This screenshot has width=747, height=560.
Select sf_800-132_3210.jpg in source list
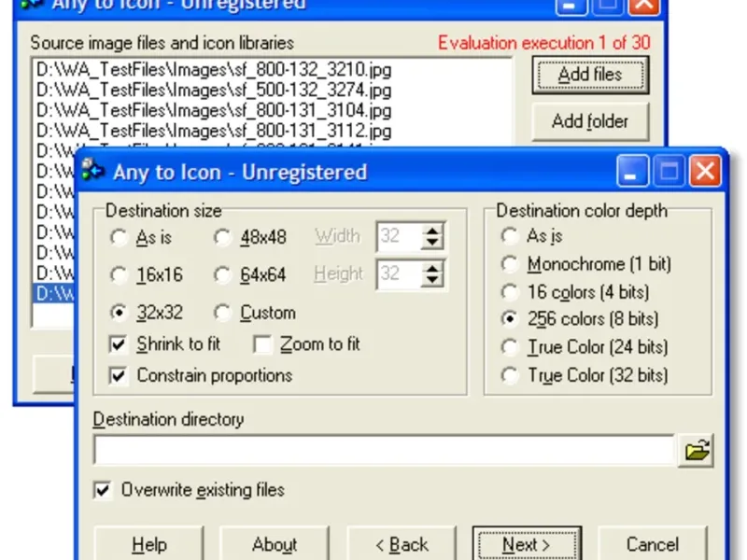tap(214, 70)
